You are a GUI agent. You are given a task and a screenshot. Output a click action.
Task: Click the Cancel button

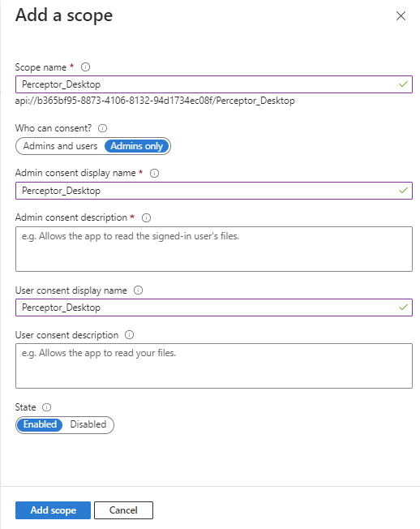coord(123,510)
